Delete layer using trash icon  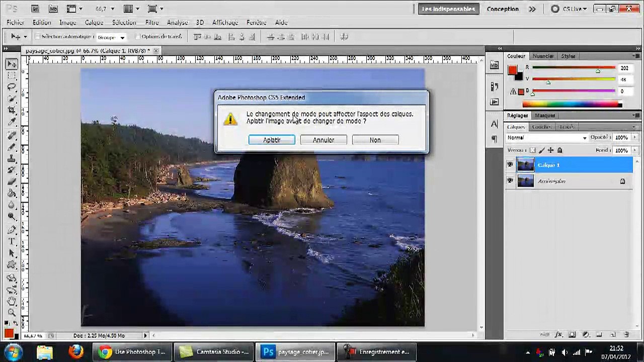[626, 334]
